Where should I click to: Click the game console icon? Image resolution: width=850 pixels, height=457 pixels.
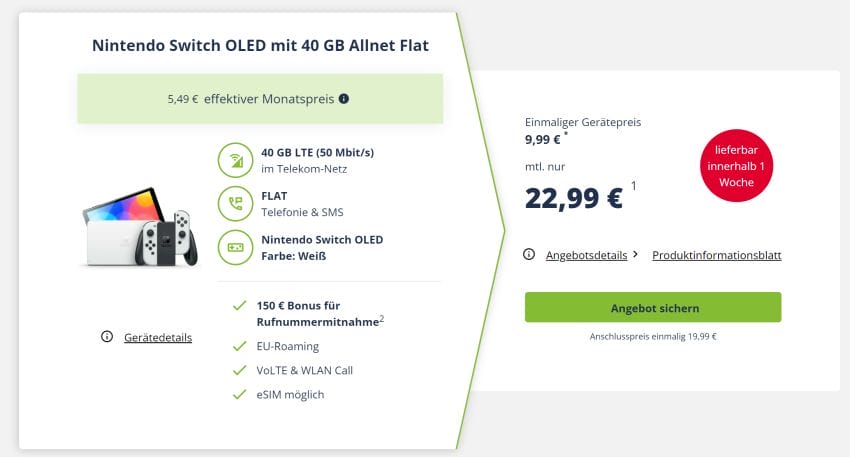pyautogui.click(x=235, y=247)
